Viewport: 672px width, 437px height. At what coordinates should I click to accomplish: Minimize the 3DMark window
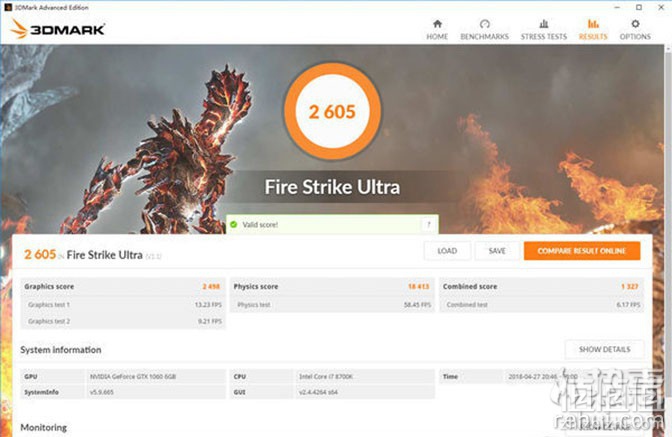617,7
